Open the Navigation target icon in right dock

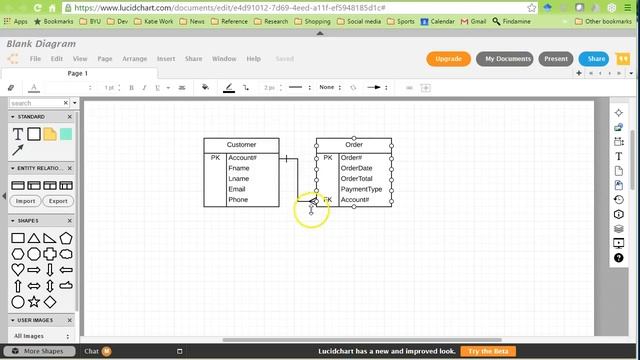619,113
